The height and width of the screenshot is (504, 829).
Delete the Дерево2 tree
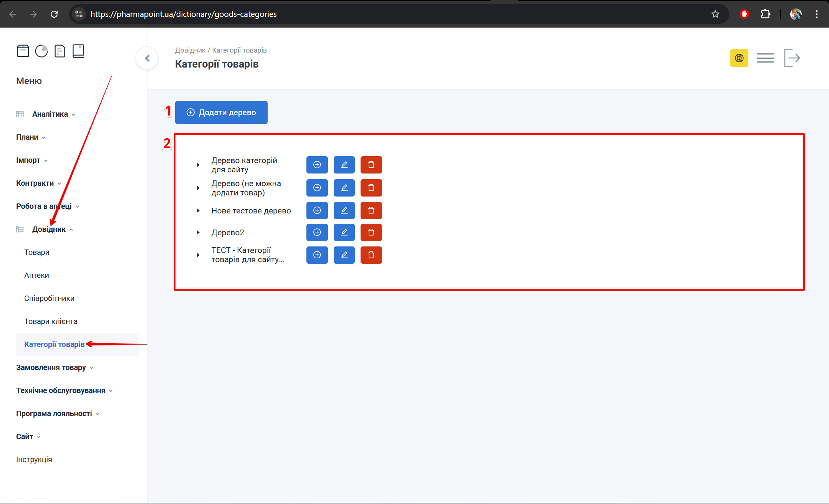click(371, 232)
